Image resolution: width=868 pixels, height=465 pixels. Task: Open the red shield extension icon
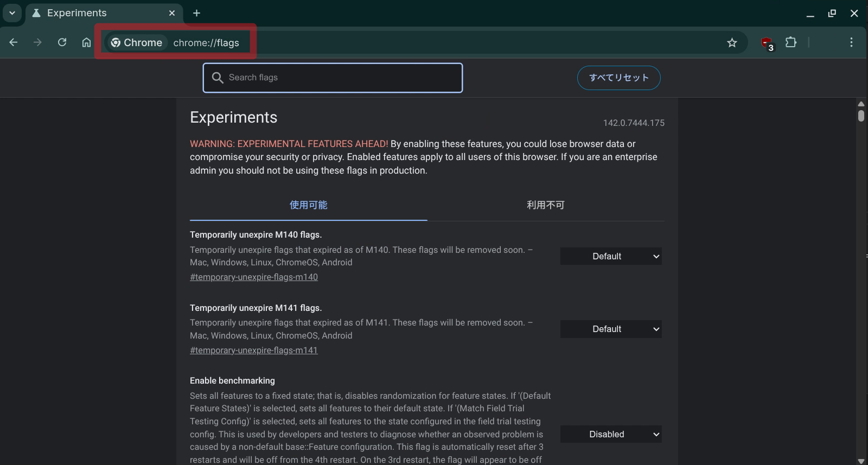(x=766, y=42)
